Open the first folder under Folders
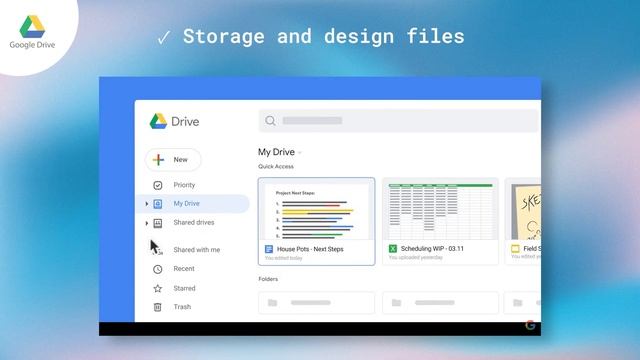This screenshot has width=640, height=360. pyautogui.click(x=316, y=303)
